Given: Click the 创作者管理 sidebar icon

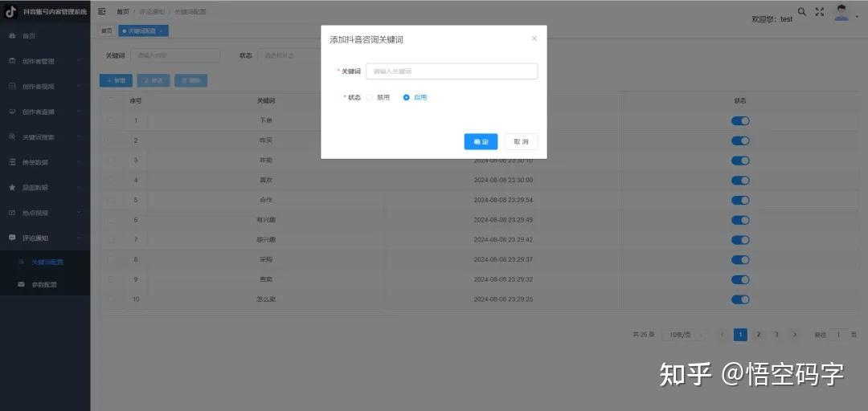Looking at the screenshot, I should 12,61.
